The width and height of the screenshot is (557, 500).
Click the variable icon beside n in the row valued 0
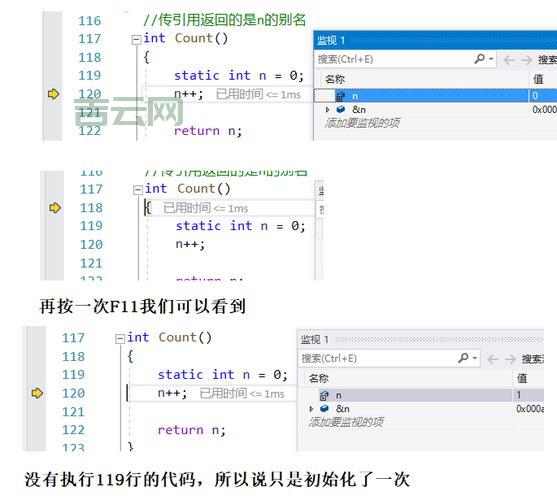(341, 96)
